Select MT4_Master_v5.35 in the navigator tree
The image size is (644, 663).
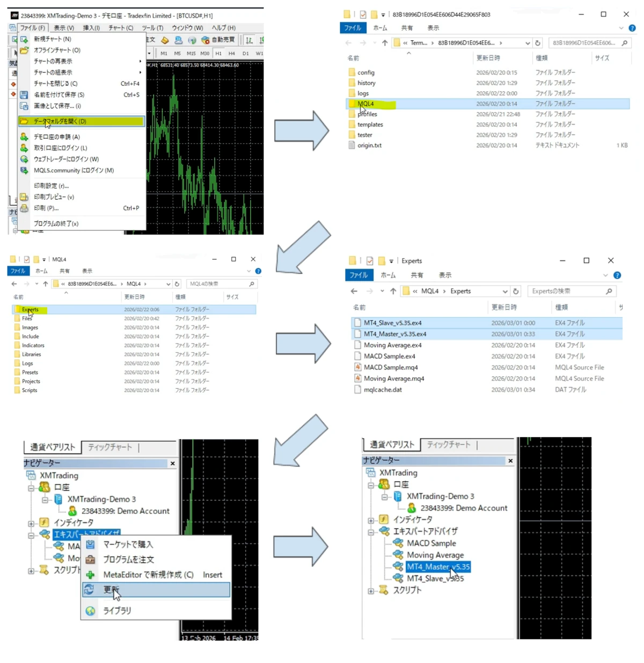[x=438, y=567]
